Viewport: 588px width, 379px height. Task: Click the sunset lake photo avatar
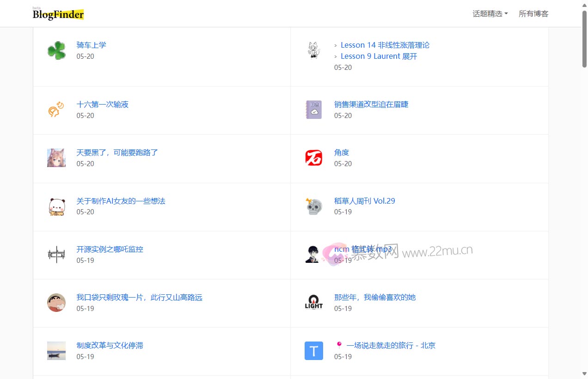pyautogui.click(x=56, y=351)
